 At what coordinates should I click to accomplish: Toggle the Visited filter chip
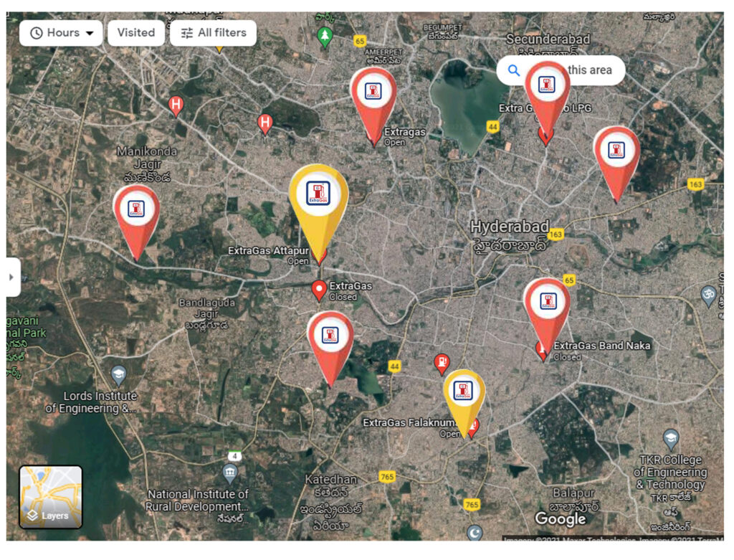pyautogui.click(x=135, y=33)
